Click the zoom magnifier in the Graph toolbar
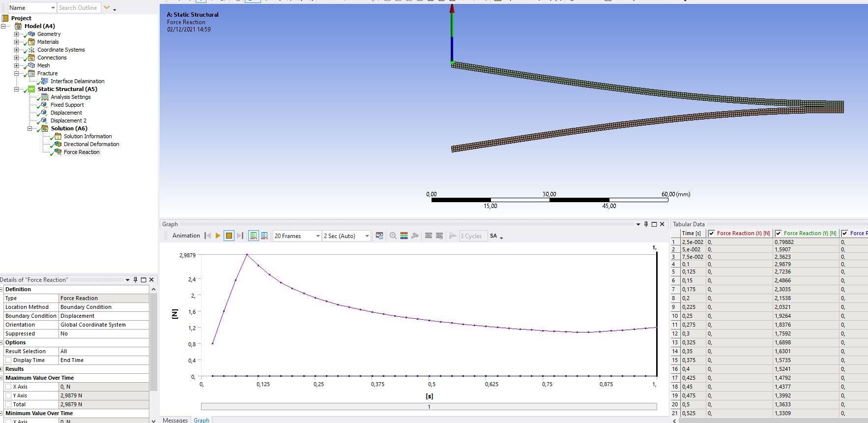 tap(393, 236)
